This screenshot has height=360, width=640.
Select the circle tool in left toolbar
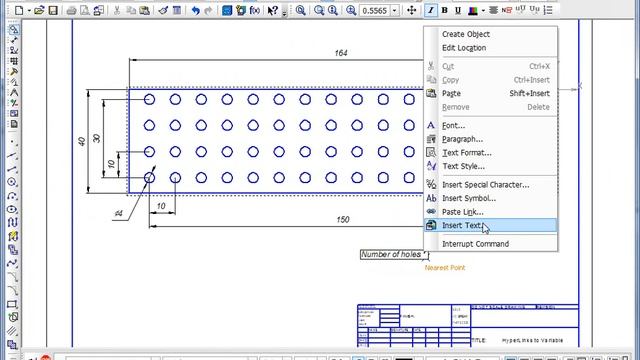tap(13, 182)
